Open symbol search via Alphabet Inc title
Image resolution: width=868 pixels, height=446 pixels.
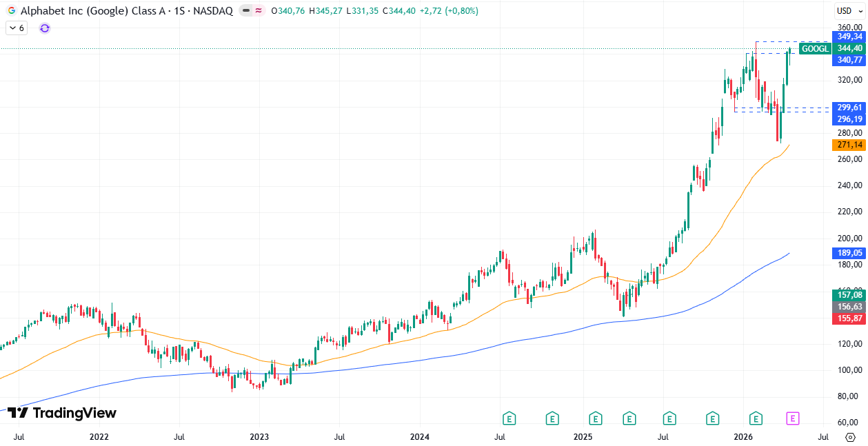tap(83, 11)
